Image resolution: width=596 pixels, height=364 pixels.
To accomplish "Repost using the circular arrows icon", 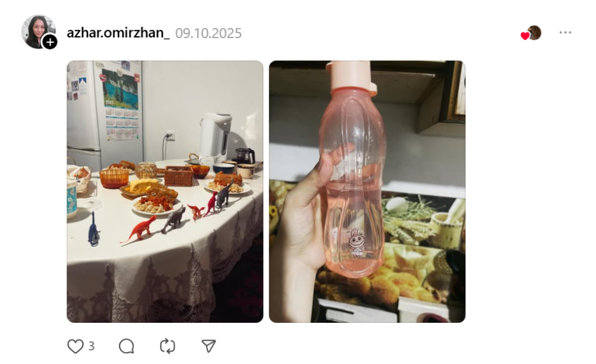I will coord(167,346).
